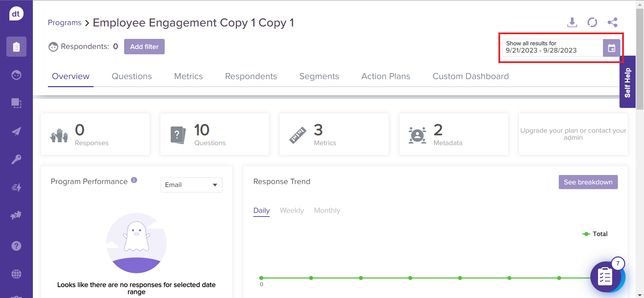The height and width of the screenshot is (298, 644).
Task: Go to Programs breadcrumb link
Action: coord(65,23)
